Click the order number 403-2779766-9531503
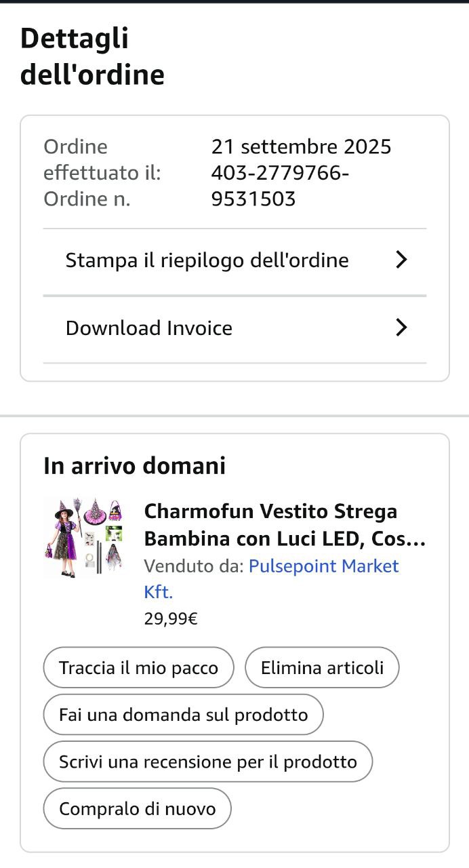The width and height of the screenshot is (469, 868). (279, 186)
